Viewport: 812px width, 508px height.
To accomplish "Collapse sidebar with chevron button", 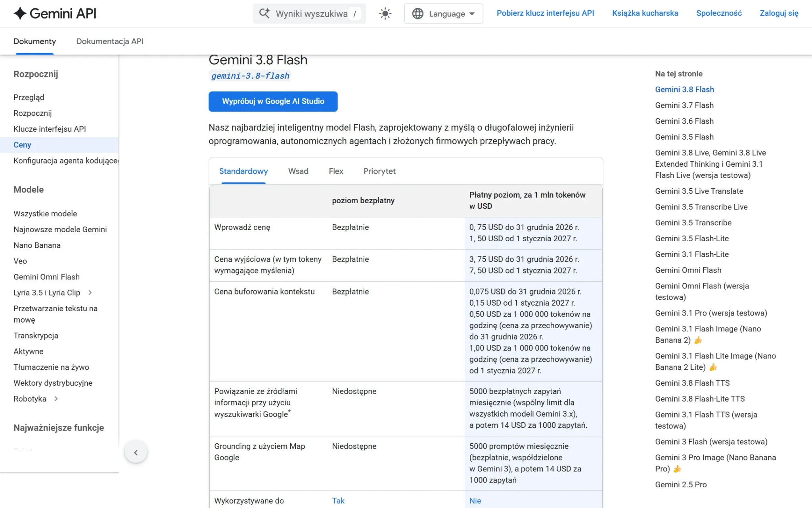I will [136, 452].
